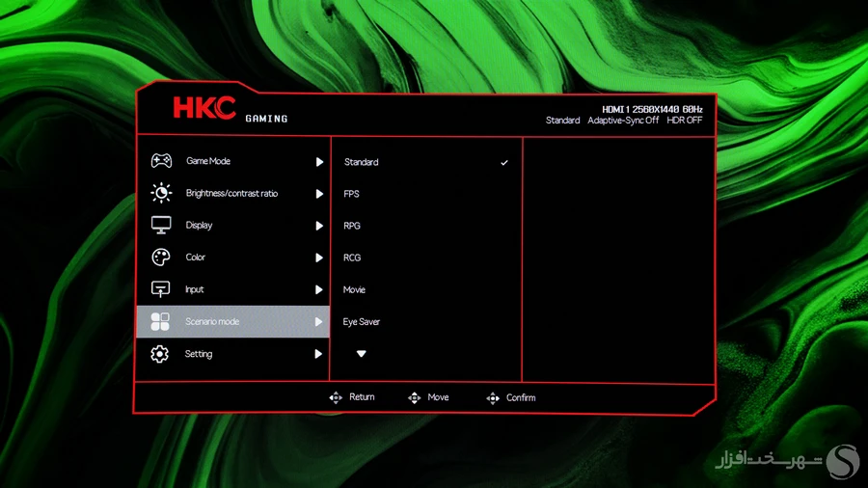The width and height of the screenshot is (868, 488).
Task: Click the checkmark beside Standard
Action: [504, 163]
